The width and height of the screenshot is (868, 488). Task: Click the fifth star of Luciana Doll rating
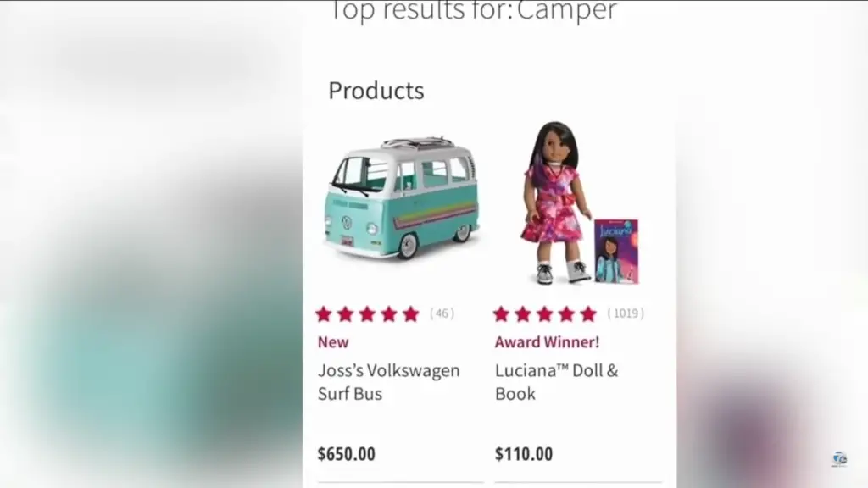(x=588, y=314)
